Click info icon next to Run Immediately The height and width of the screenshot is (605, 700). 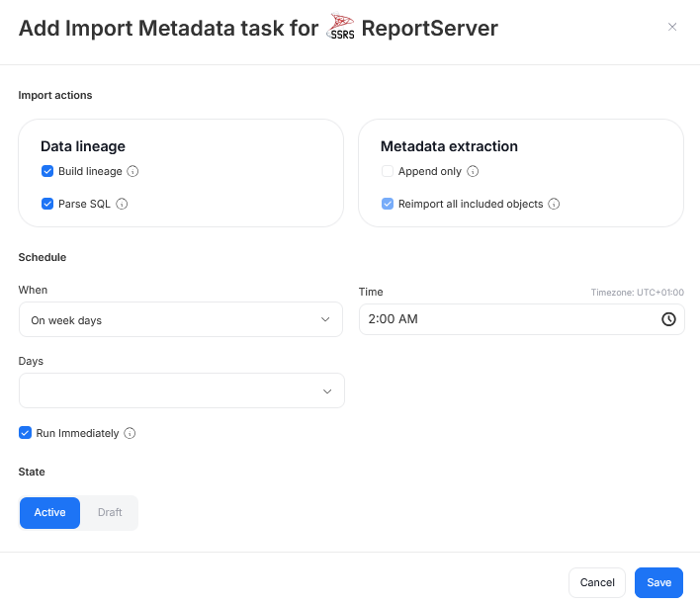point(130,433)
